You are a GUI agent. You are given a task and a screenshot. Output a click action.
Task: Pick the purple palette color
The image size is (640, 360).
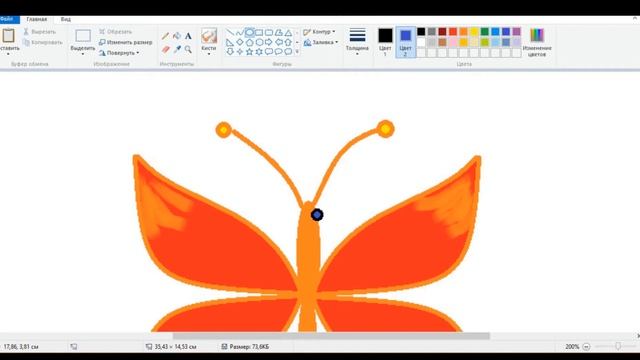point(517,31)
